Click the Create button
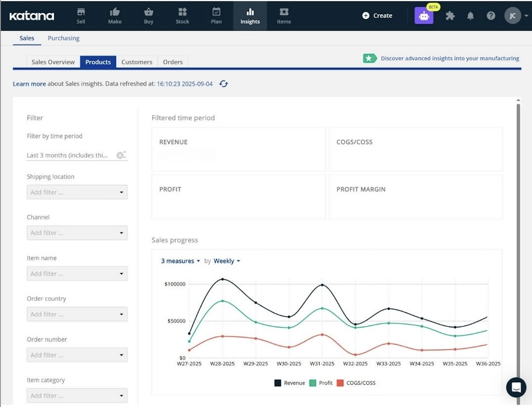 click(377, 16)
